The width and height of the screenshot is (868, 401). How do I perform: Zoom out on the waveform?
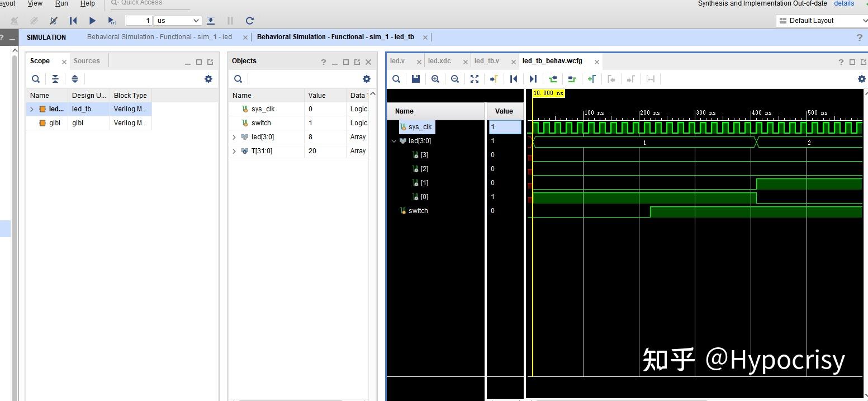(x=455, y=79)
